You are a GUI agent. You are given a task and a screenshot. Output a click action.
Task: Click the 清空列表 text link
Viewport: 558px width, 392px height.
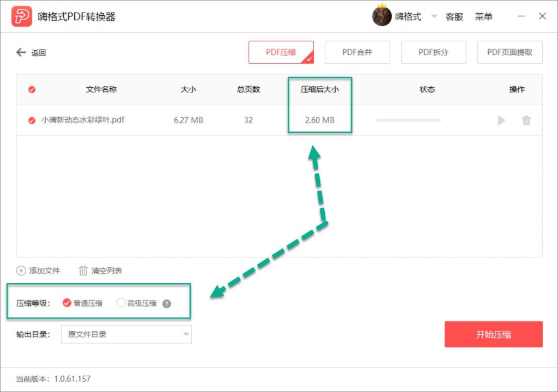coord(107,271)
